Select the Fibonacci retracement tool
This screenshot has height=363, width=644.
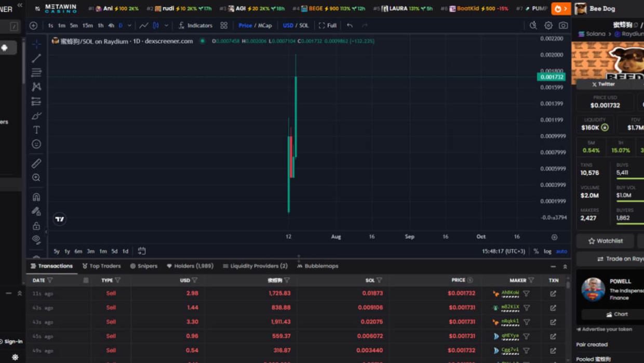(36, 72)
